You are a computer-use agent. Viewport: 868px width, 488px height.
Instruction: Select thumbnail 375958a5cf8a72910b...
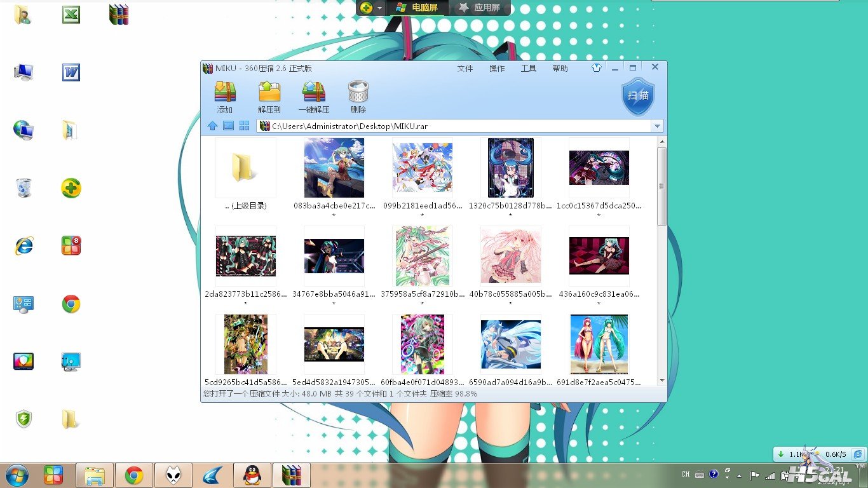click(423, 256)
